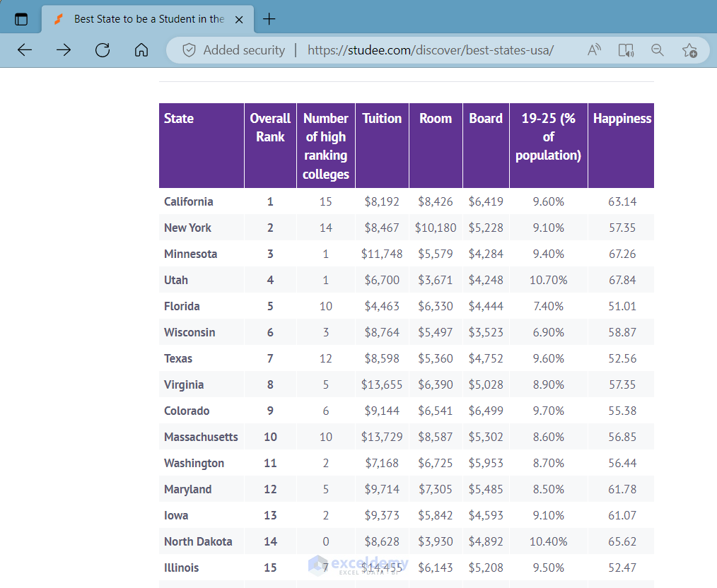Click the zoom magnifier icon in address bar
717x588 pixels.
[658, 50]
